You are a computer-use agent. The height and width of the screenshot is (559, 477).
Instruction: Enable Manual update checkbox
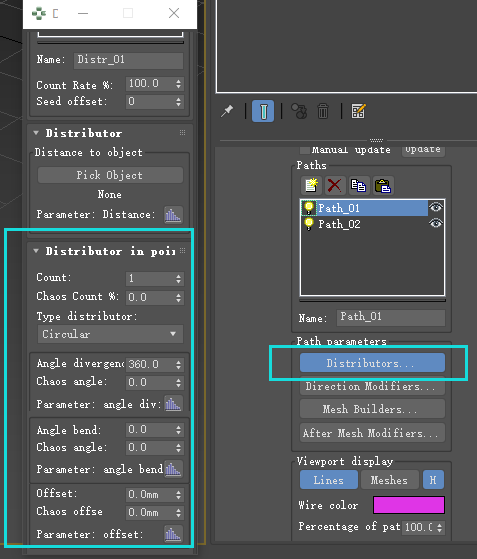click(304, 150)
